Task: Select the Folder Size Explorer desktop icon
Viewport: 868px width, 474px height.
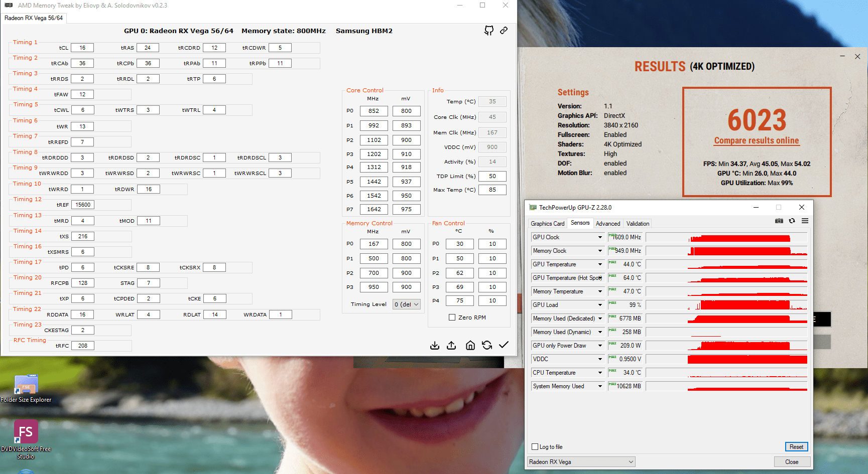Action: pos(26,389)
